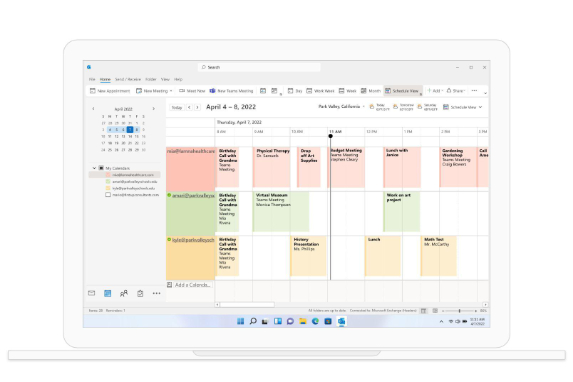Open the Mail module icon

pyautogui.click(x=91, y=293)
